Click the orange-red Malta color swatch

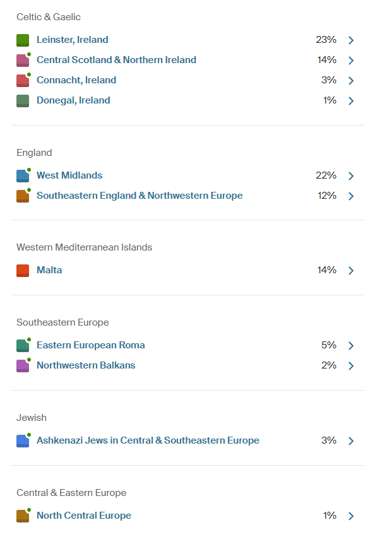[23, 271]
